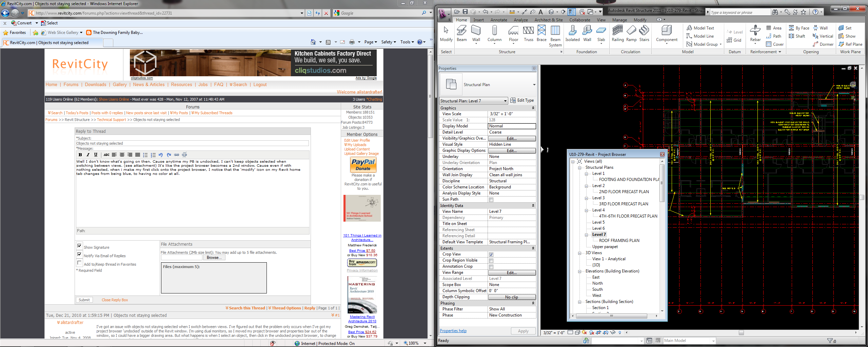This screenshot has height=347, width=868.
Task: Switch to the Collaborate ribbon tab
Action: click(579, 20)
